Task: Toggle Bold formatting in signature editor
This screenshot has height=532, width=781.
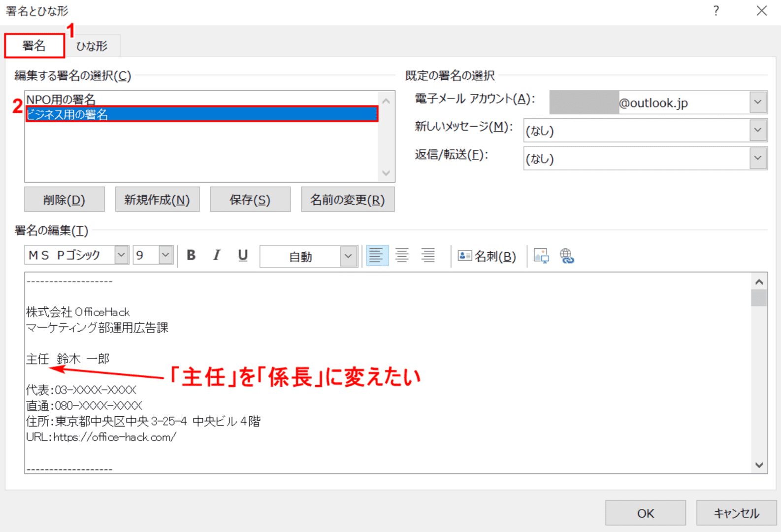Action: click(x=191, y=255)
